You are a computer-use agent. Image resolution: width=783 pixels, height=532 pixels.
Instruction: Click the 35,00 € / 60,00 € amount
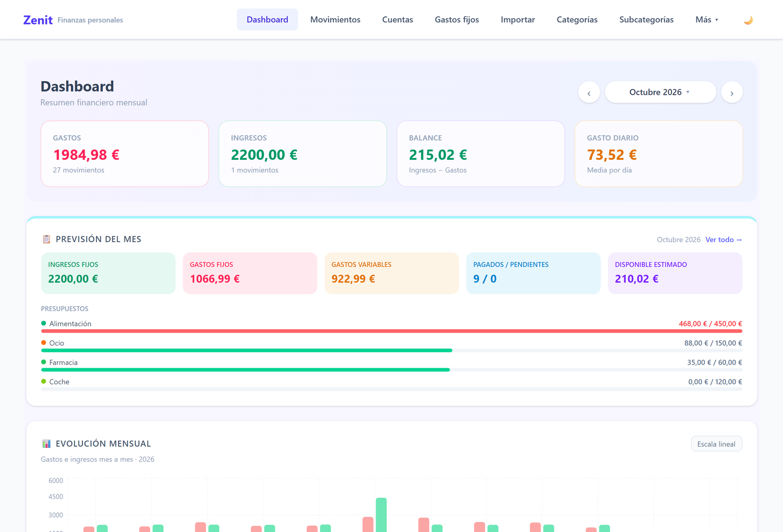click(x=714, y=362)
